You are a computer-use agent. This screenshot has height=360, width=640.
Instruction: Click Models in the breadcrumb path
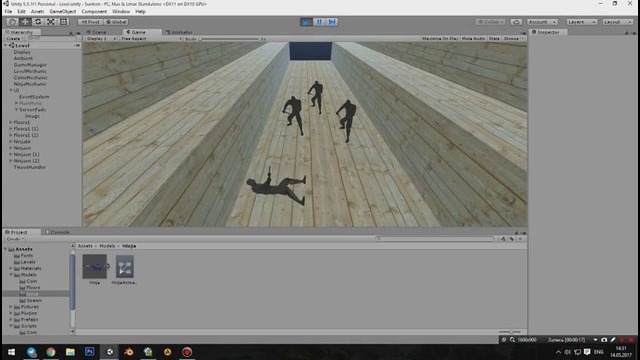[x=107, y=246]
